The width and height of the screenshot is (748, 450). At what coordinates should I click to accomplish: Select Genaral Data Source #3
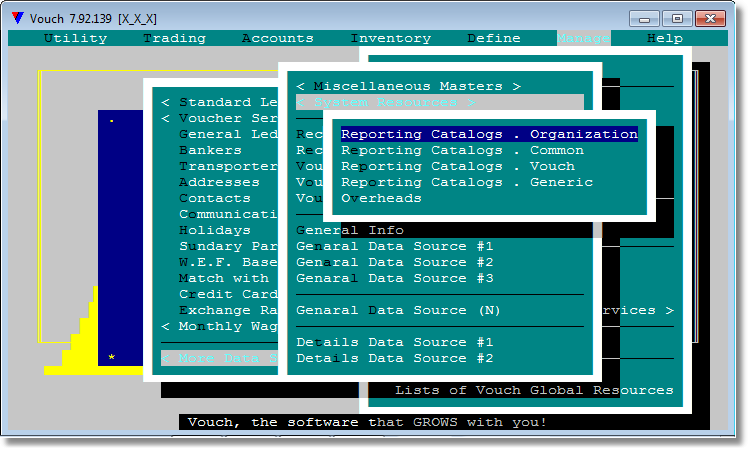[395, 278]
